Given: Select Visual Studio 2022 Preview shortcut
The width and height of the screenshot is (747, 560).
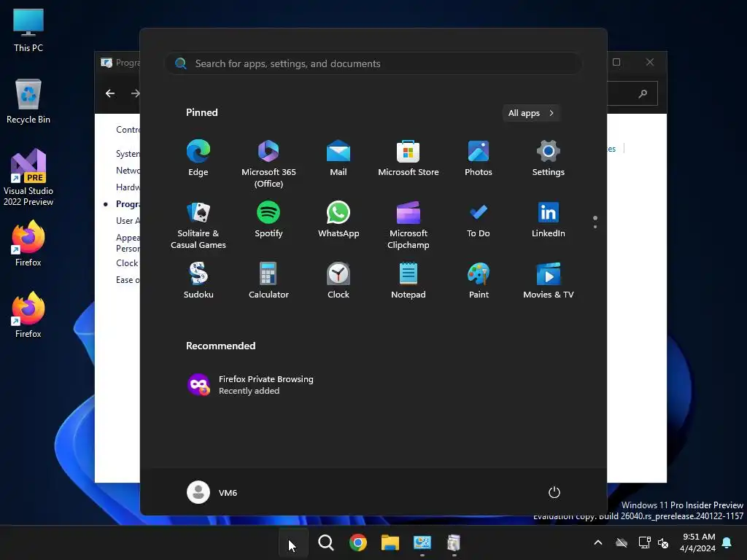Looking at the screenshot, I should 28,177.
